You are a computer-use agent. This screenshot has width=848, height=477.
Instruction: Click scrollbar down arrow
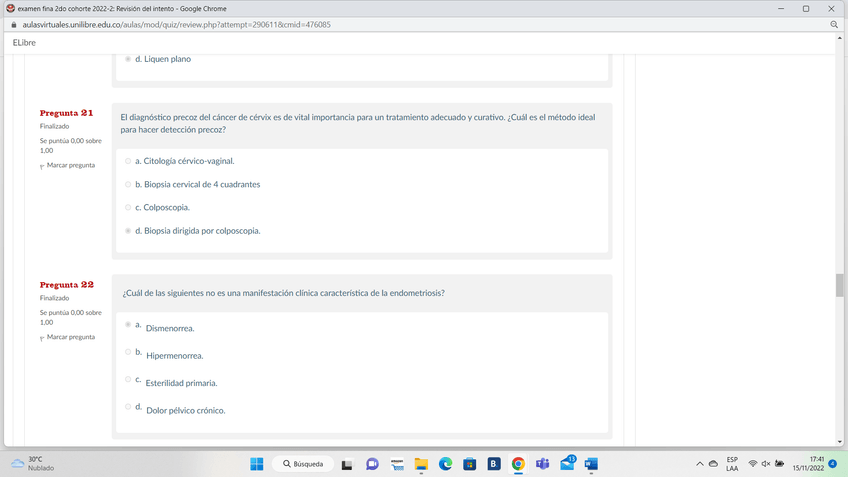pos(839,442)
